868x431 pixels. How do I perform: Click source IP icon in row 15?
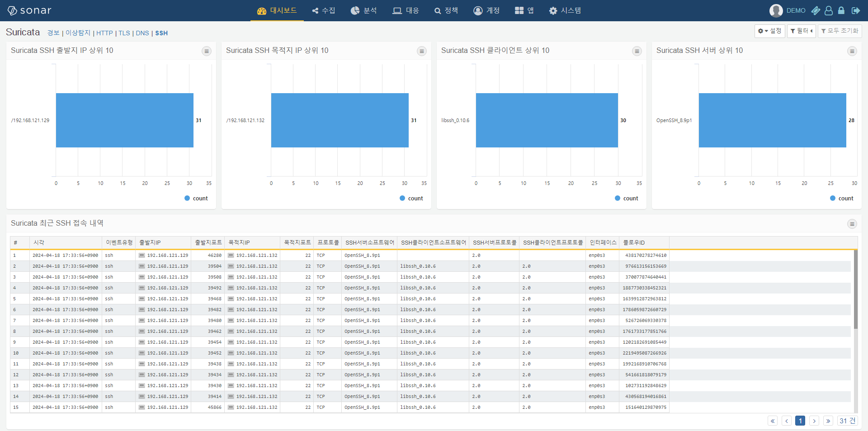[142, 407]
